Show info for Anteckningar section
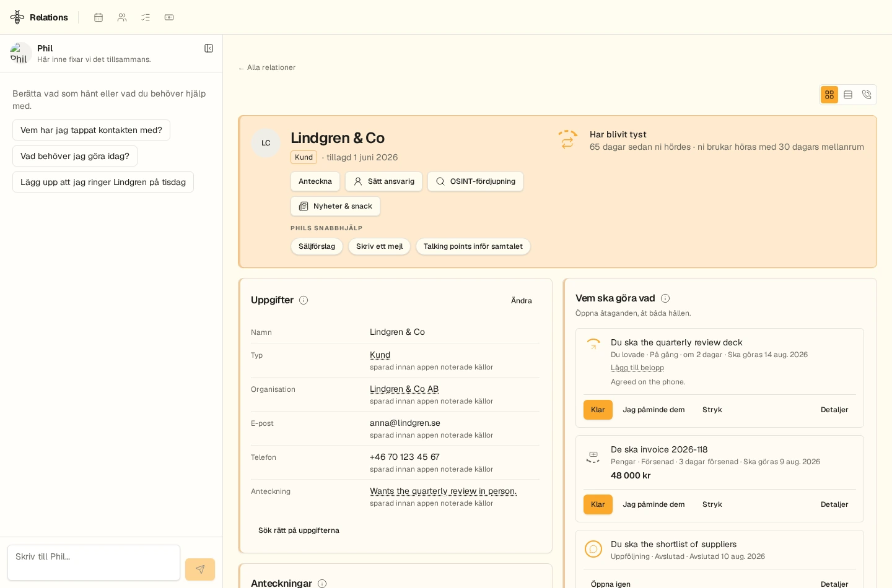The width and height of the screenshot is (892, 588). (322, 584)
